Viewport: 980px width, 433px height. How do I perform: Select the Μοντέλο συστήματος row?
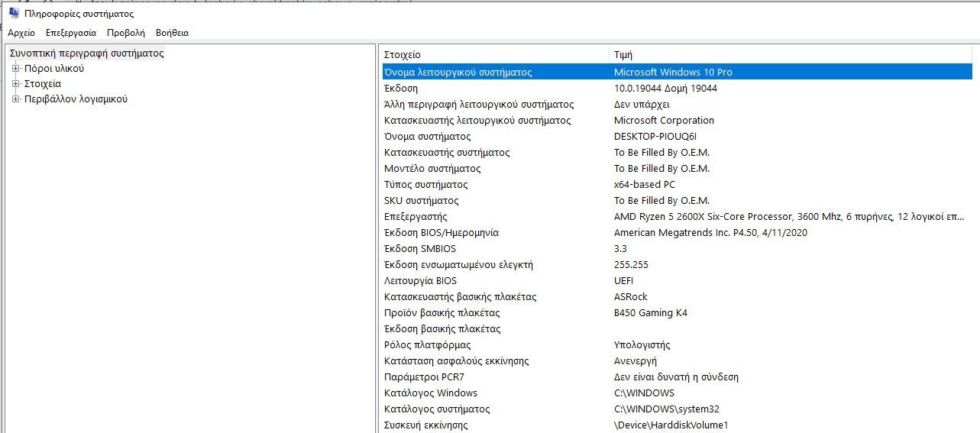coord(678,168)
